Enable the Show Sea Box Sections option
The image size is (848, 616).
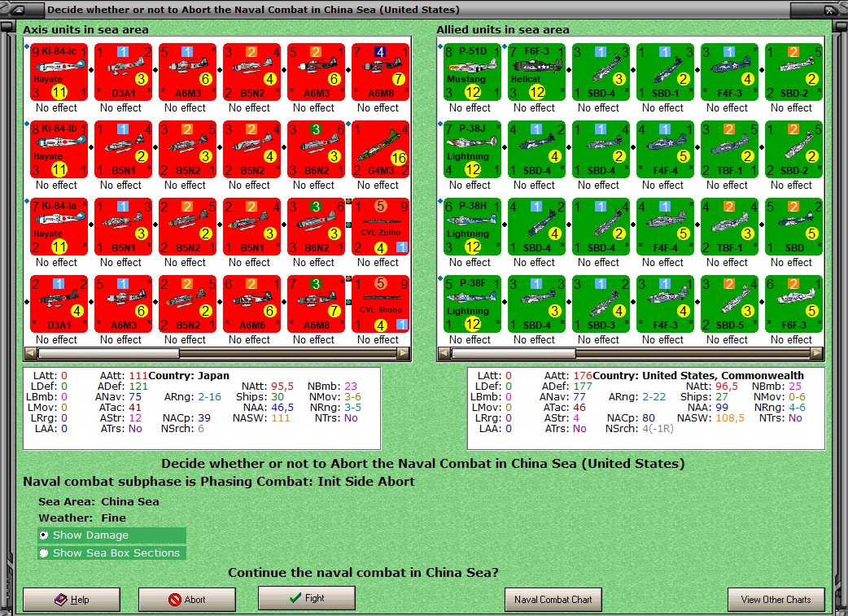tap(112, 553)
